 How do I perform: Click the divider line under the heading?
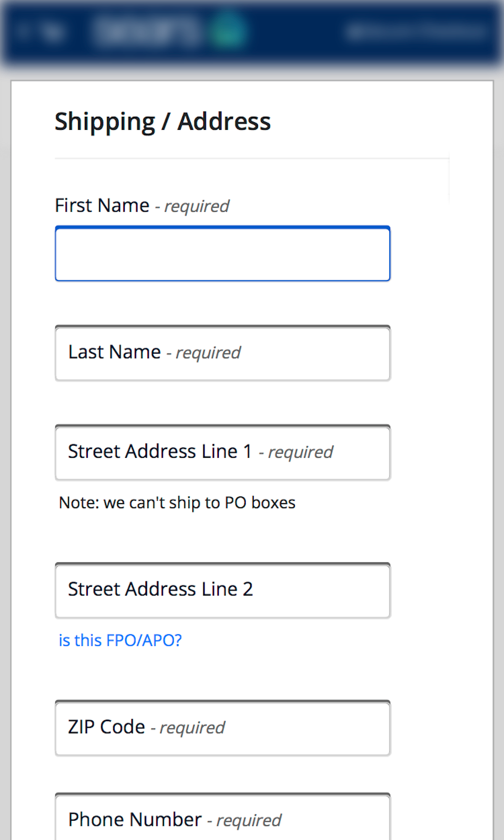251,157
